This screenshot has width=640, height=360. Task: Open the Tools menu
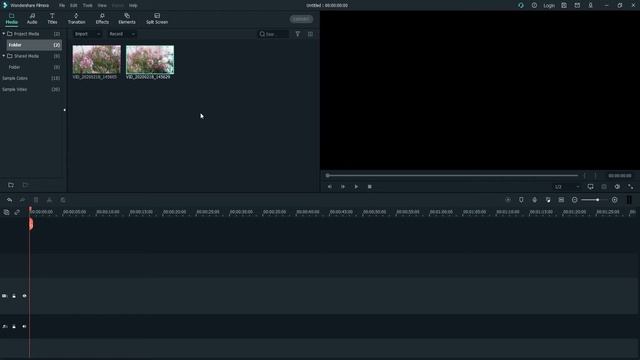(87, 5)
